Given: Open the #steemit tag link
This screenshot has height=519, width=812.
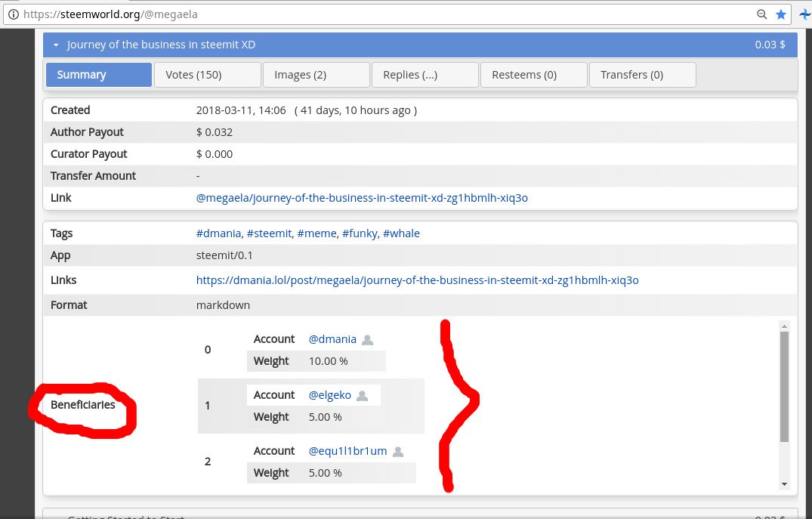Looking at the screenshot, I should click(x=270, y=233).
